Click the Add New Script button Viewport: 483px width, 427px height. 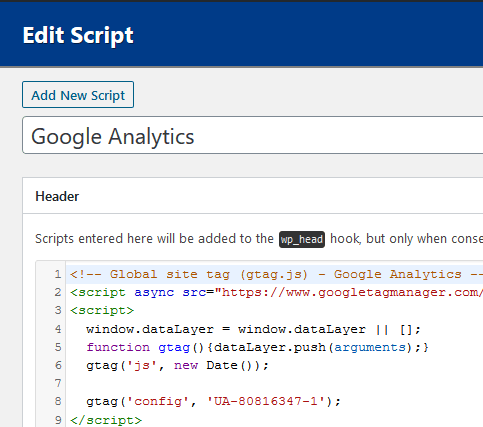(78, 95)
